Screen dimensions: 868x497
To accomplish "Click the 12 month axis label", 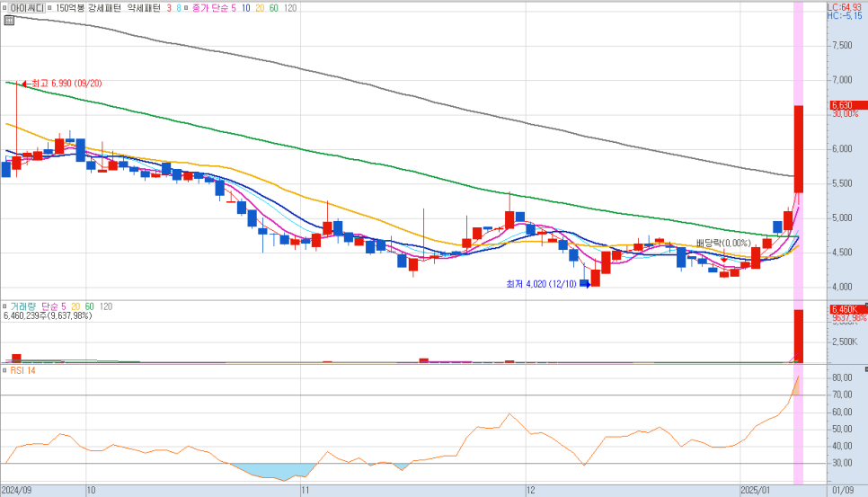I will (531, 491).
